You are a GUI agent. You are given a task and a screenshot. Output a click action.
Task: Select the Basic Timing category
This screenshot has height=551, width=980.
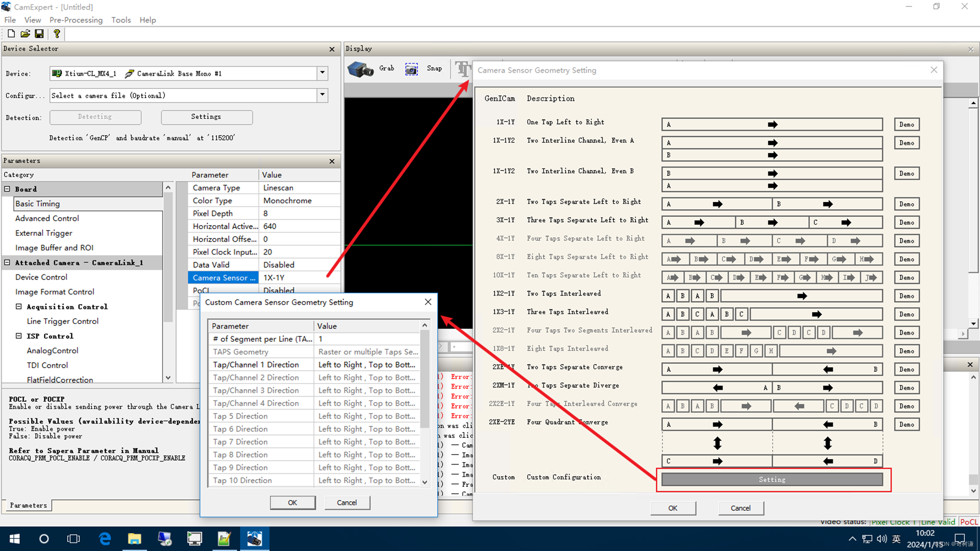[38, 203]
